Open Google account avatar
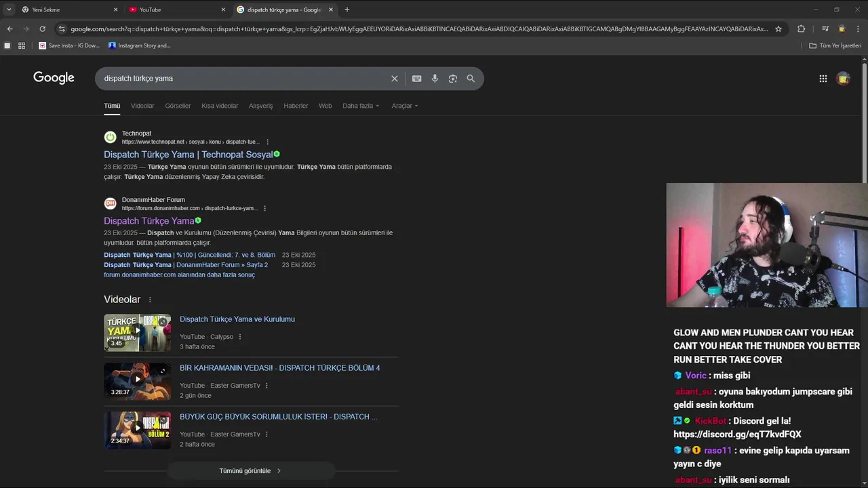 pyautogui.click(x=844, y=79)
